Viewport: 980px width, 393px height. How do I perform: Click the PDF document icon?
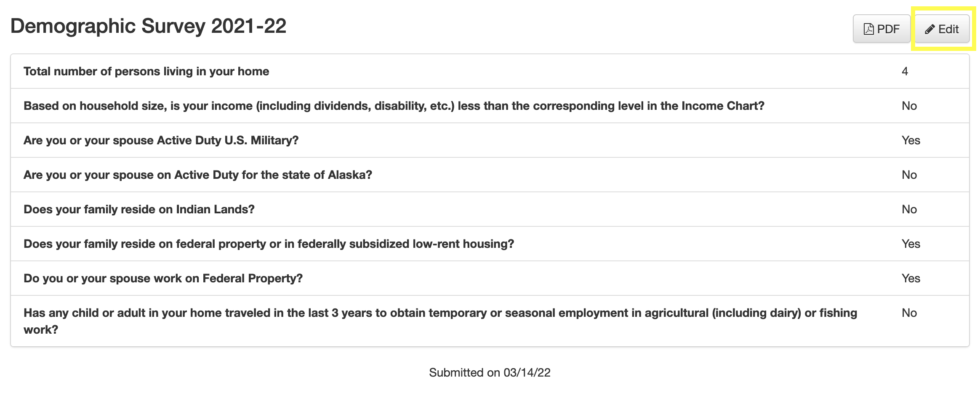(x=868, y=29)
